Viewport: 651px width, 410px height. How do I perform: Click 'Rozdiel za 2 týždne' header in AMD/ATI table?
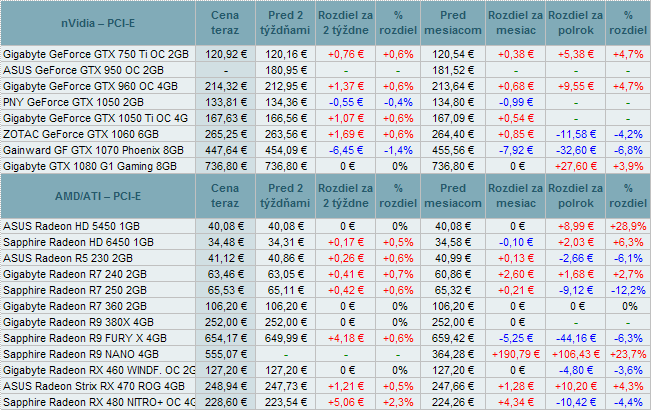(345, 195)
